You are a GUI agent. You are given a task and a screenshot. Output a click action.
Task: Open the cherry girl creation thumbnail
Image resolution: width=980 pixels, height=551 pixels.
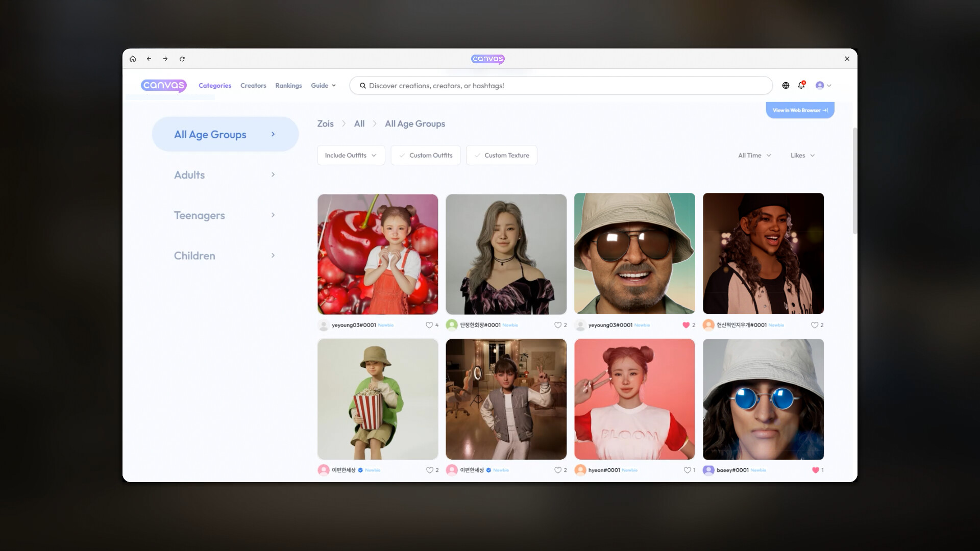pyautogui.click(x=378, y=254)
